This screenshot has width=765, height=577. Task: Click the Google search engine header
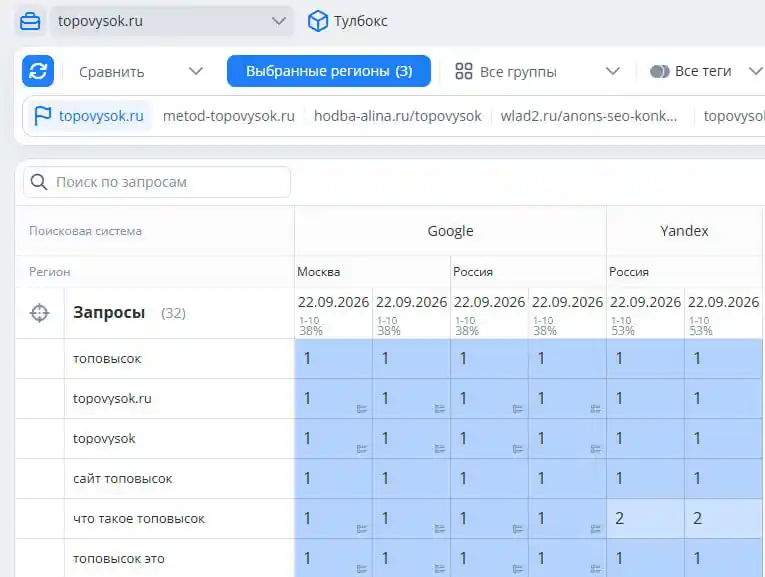pos(450,231)
